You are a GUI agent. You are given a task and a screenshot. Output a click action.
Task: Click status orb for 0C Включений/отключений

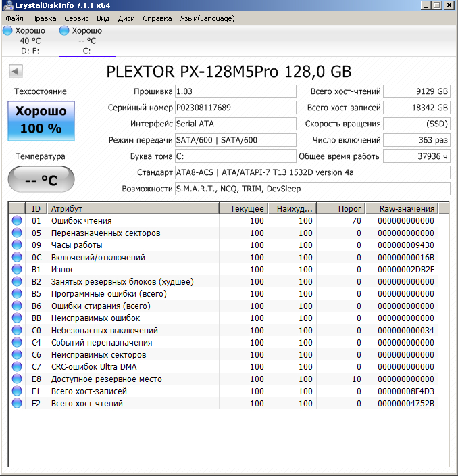(17, 257)
